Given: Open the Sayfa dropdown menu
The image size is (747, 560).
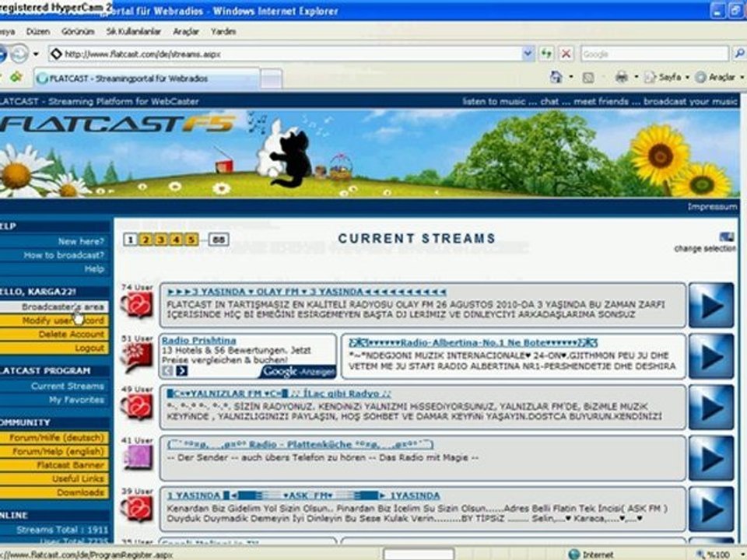Looking at the screenshot, I should pos(667,77).
